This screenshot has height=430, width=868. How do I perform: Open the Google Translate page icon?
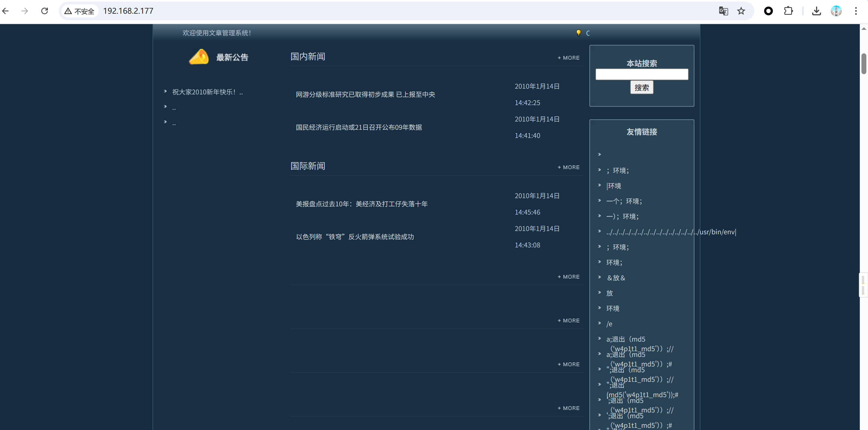click(723, 11)
